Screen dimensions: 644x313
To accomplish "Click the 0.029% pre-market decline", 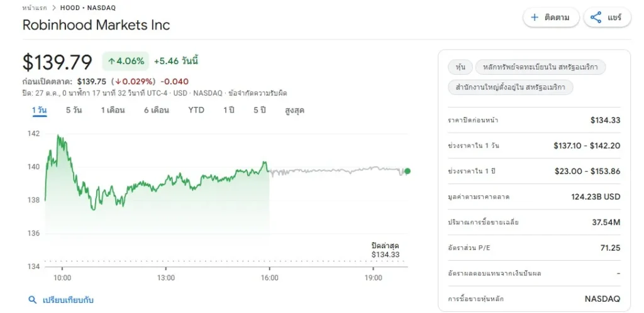I will point(133,82).
